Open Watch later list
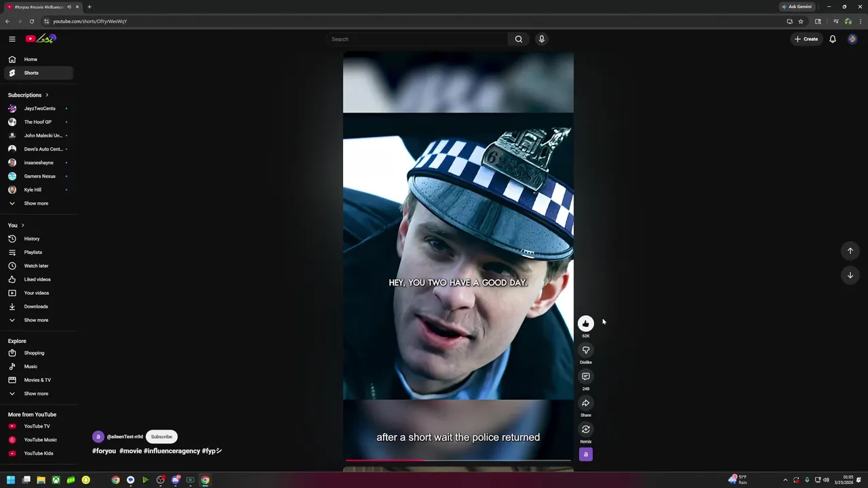868x488 pixels. 38,266
